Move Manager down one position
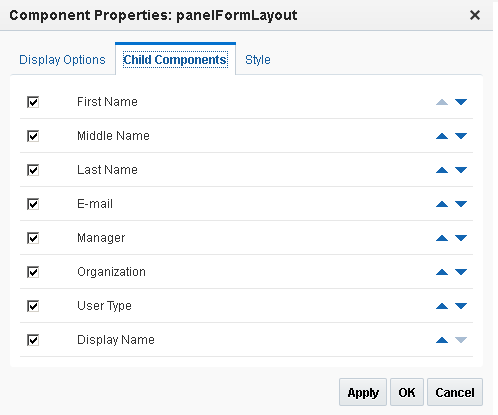The image size is (498, 415). click(461, 238)
